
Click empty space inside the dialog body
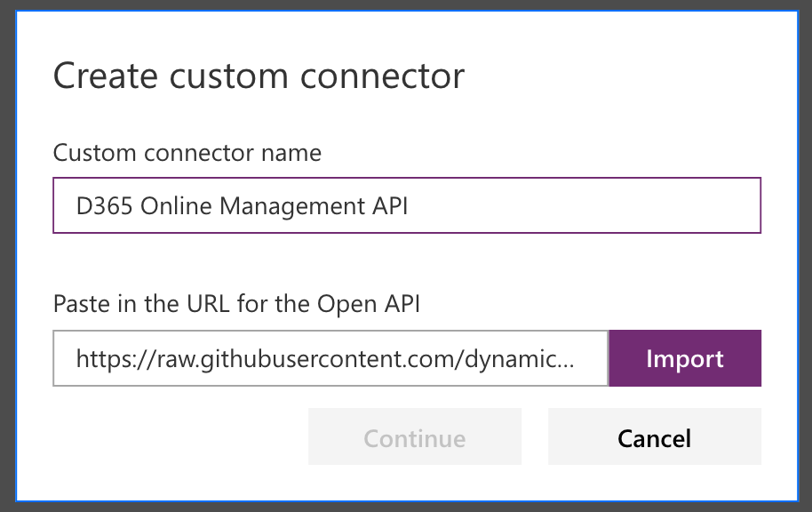click(407, 267)
